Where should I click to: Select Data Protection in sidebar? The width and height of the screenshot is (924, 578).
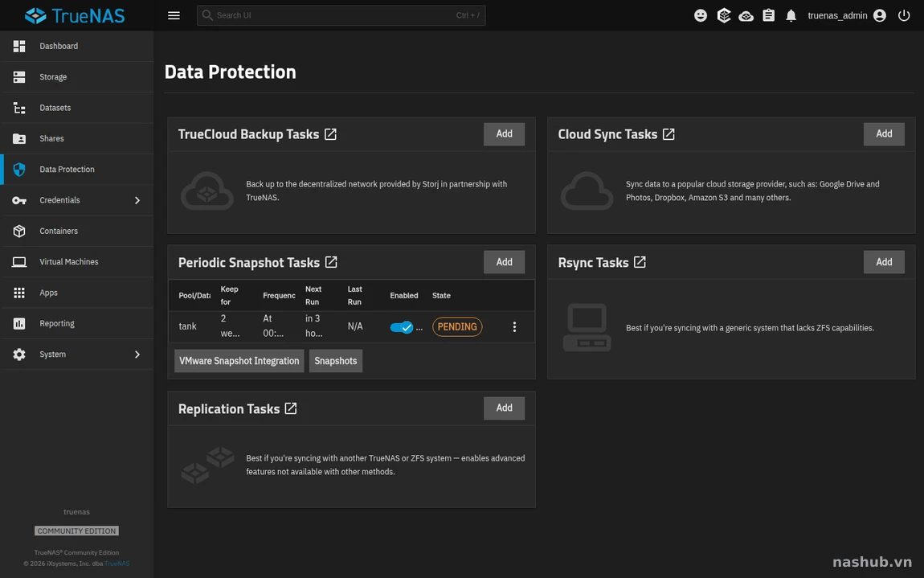tap(76, 170)
